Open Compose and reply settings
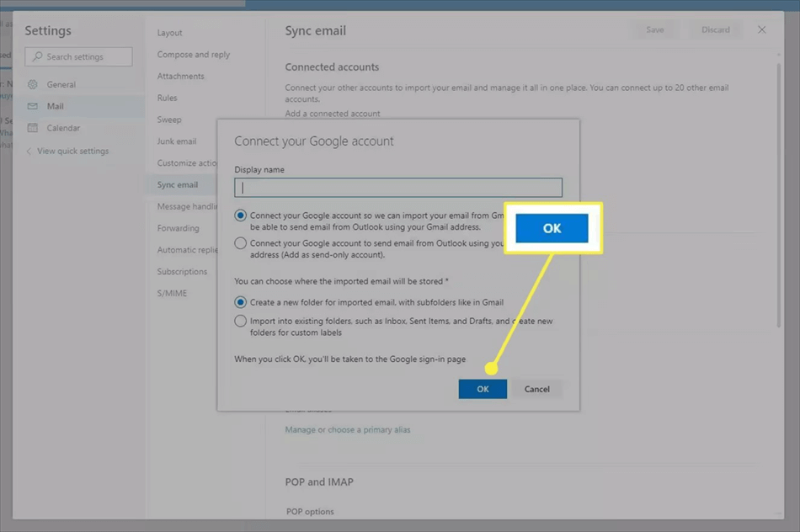Image resolution: width=800 pixels, height=532 pixels. (194, 55)
